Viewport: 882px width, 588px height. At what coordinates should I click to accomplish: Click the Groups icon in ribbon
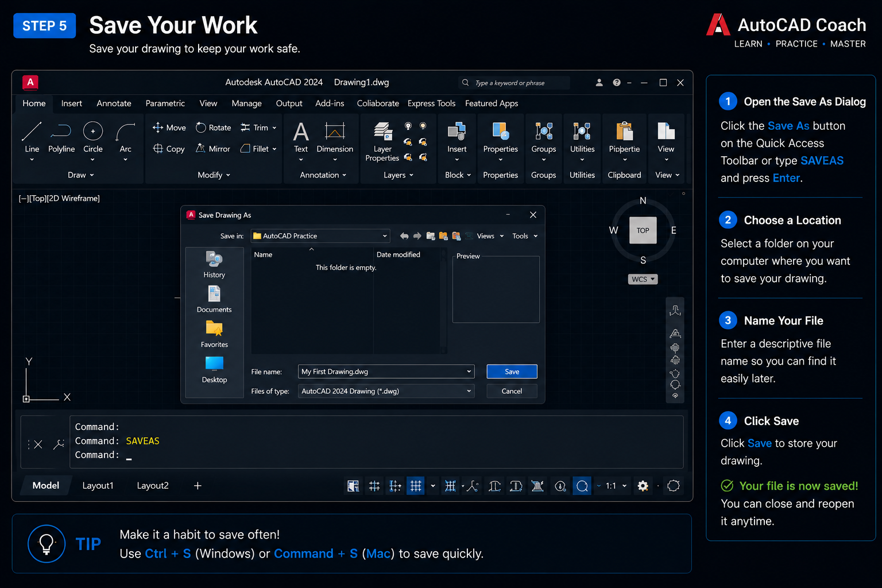pos(544,131)
